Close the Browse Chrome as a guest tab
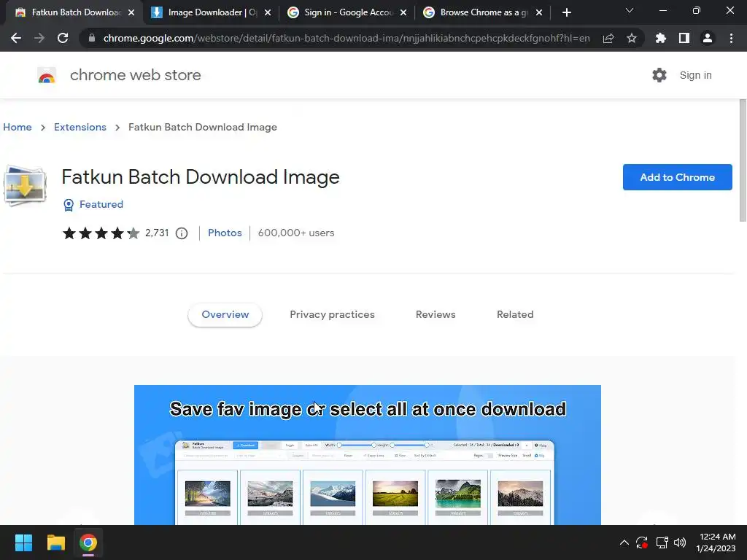This screenshot has width=747, height=560. 539,12
